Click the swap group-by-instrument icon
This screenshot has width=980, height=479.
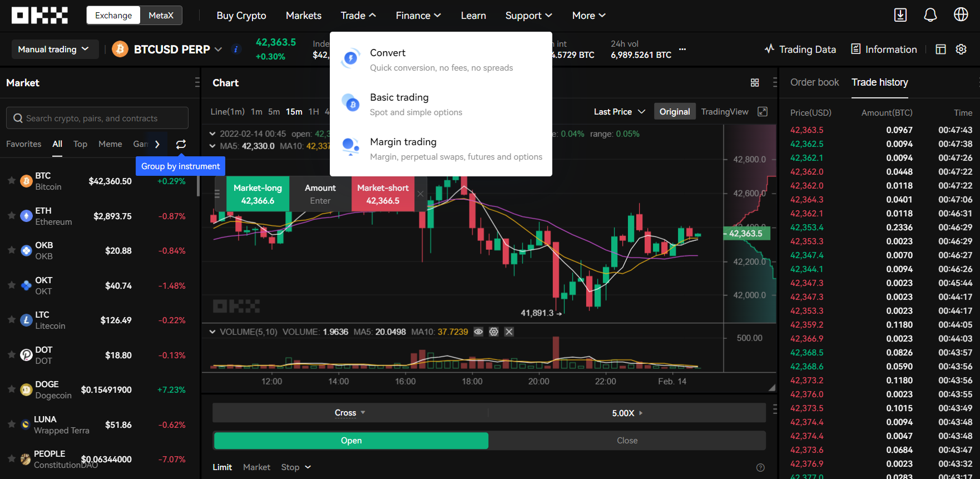(x=181, y=144)
